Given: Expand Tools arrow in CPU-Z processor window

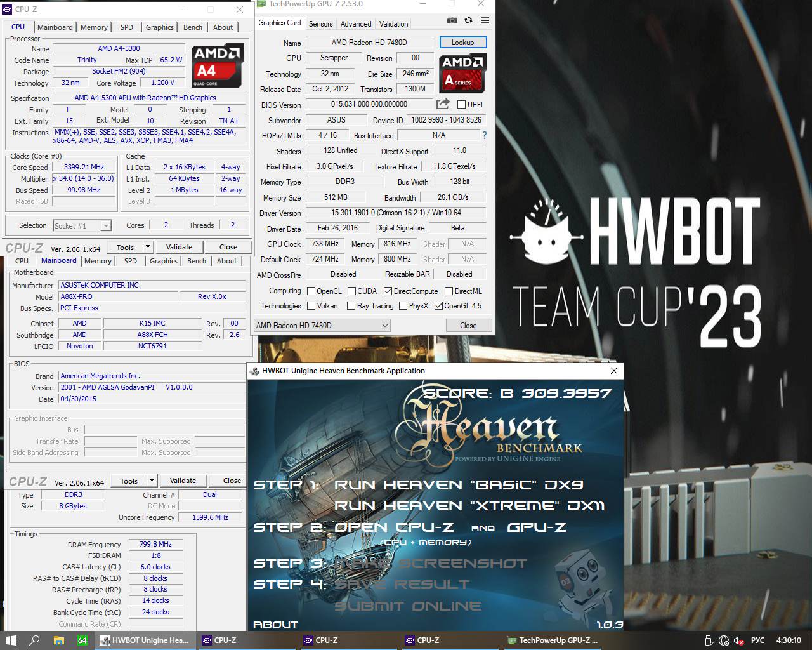Looking at the screenshot, I should 148,247.
